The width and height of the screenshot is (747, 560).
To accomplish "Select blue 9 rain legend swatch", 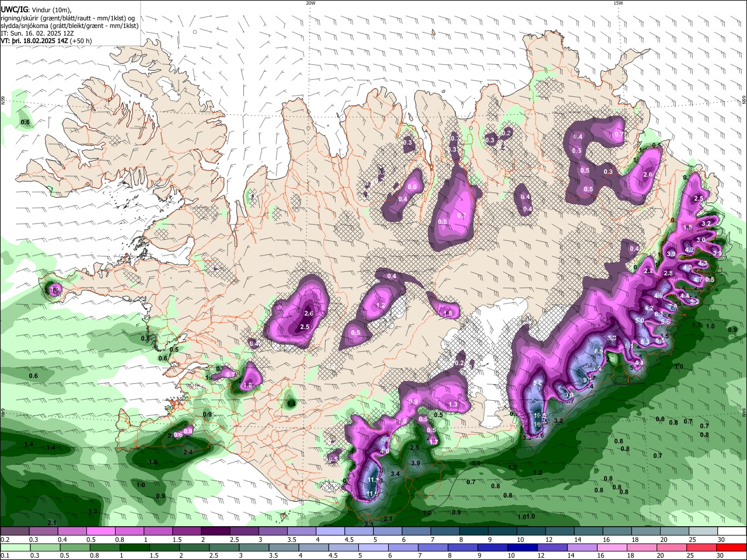I will point(493,547).
